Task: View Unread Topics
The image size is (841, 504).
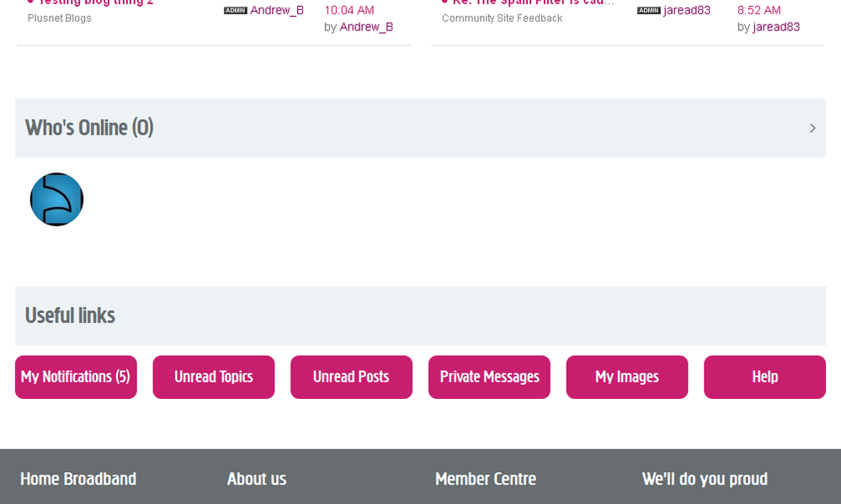Action: pos(213,377)
